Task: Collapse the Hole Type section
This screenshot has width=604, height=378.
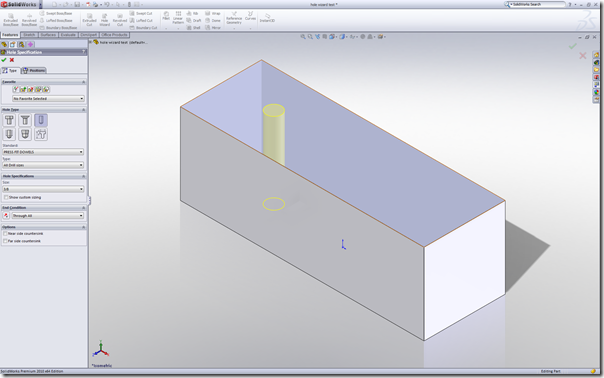Action: point(84,110)
